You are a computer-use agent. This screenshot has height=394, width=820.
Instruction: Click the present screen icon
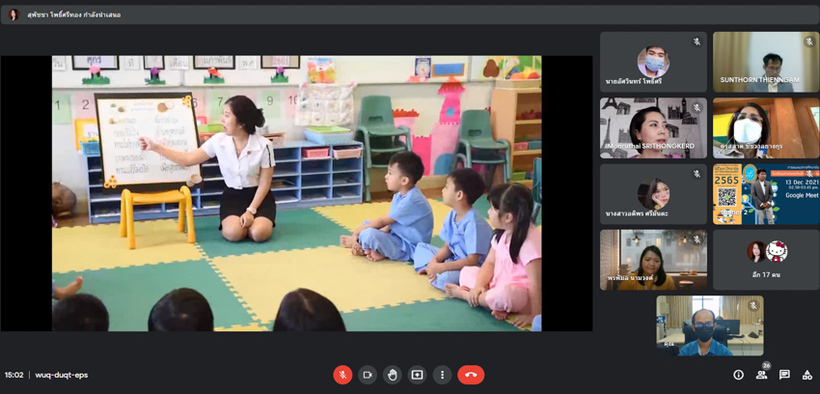pyautogui.click(x=417, y=375)
